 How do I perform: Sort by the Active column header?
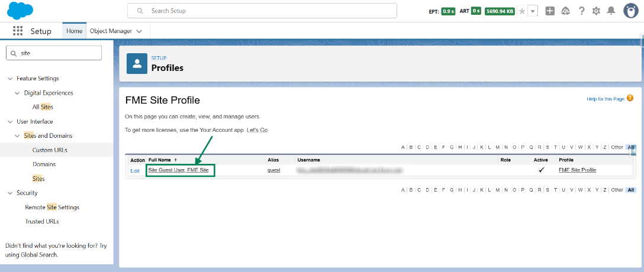541,160
